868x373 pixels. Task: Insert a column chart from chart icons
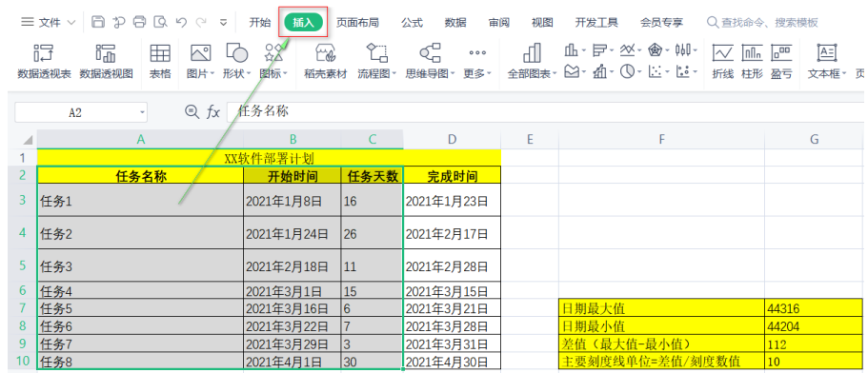click(x=572, y=50)
